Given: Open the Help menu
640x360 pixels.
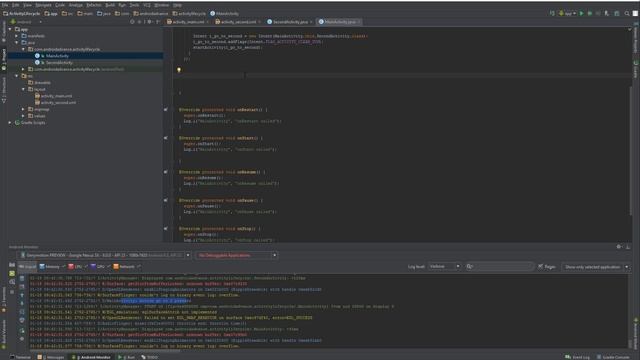Looking at the screenshot, I should click(x=177, y=5).
